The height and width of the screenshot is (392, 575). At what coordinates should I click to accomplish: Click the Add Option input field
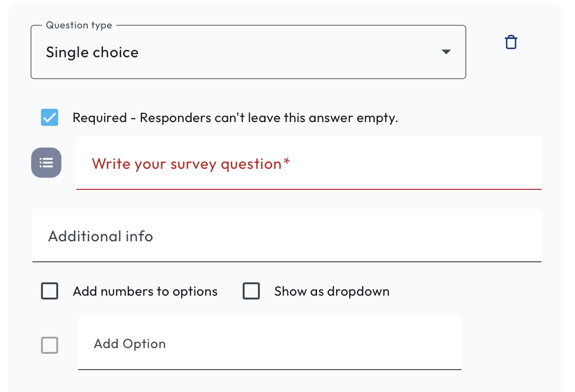[x=269, y=344]
